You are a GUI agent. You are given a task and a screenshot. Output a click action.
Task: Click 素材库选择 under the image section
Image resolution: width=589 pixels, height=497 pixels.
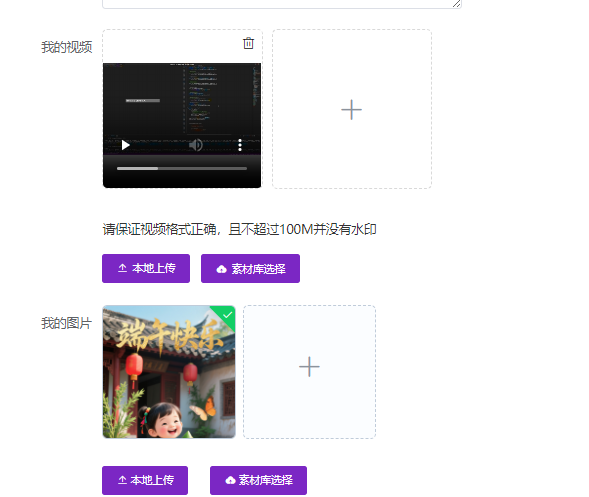258,480
